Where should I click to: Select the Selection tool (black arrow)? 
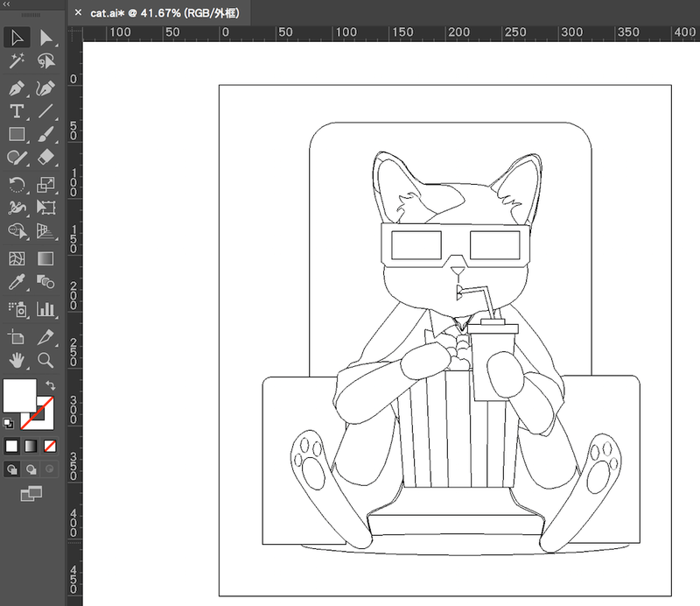coord(16,38)
